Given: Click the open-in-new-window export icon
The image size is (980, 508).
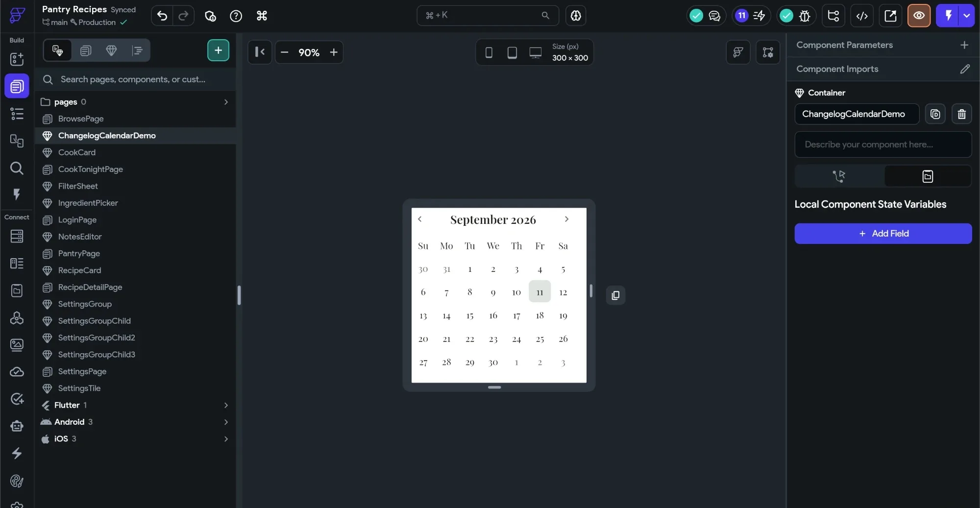Looking at the screenshot, I should pyautogui.click(x=890, y=16).
